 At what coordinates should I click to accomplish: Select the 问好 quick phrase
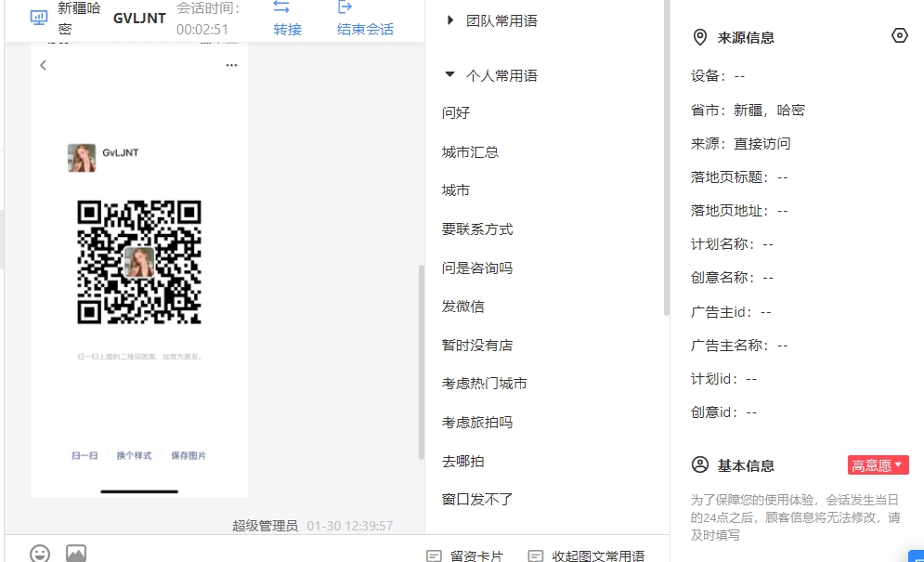pyautogui.click(x=456, y=112)
